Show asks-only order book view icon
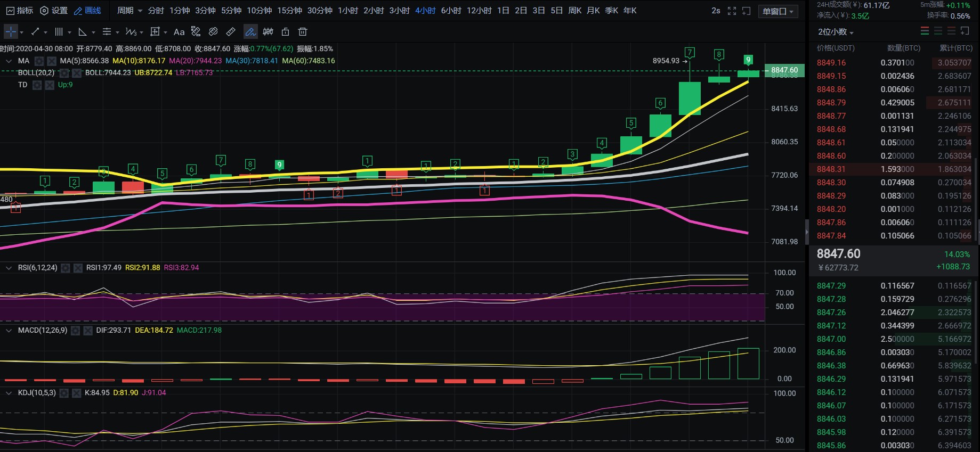The image size is (980, 452). pyautogui.click(x=951, y=31)
